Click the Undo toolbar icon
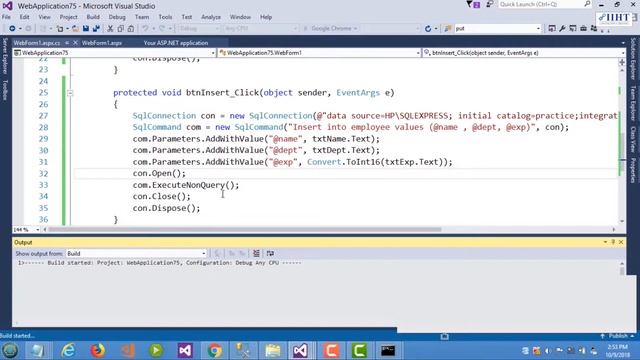This screenshot has width=640, height=360. [x=145, y=29]
